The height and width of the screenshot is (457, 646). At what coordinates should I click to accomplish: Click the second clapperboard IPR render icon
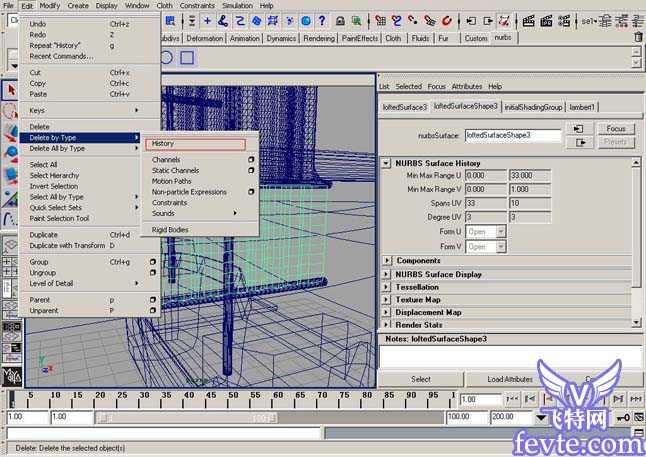(546, 21)
